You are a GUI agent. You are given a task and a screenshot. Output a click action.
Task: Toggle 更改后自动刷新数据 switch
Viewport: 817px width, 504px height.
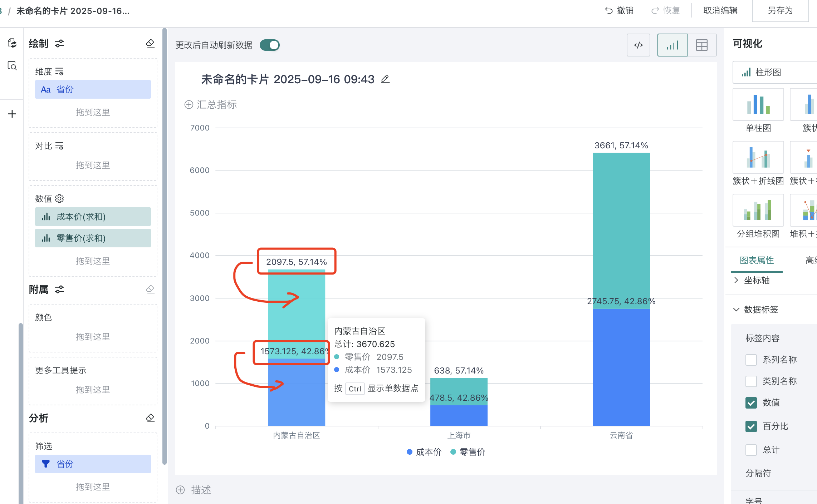[270, 45]
